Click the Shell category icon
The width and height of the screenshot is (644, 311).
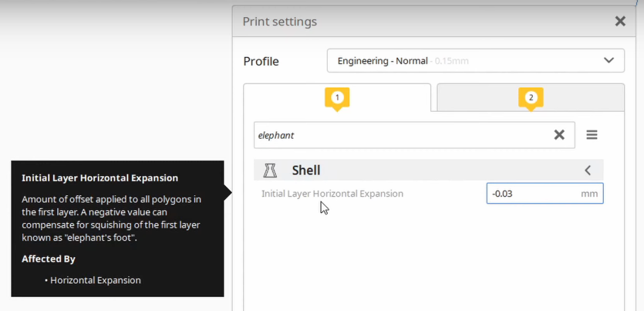point(269,170)
